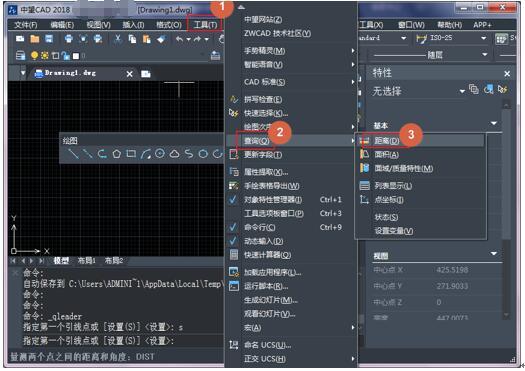
Task: Click the Open folder toolbar icon
Action: [x=35, y=39]
